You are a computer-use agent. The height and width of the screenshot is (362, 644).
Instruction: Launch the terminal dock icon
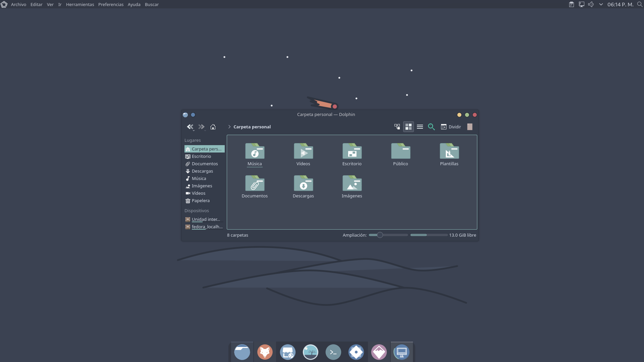coord(333,352)
